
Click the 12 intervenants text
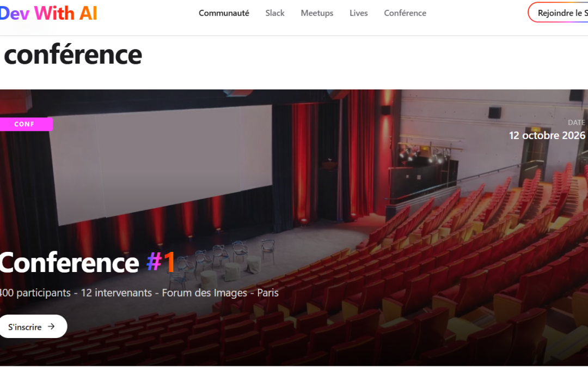[x=117, y=293]
